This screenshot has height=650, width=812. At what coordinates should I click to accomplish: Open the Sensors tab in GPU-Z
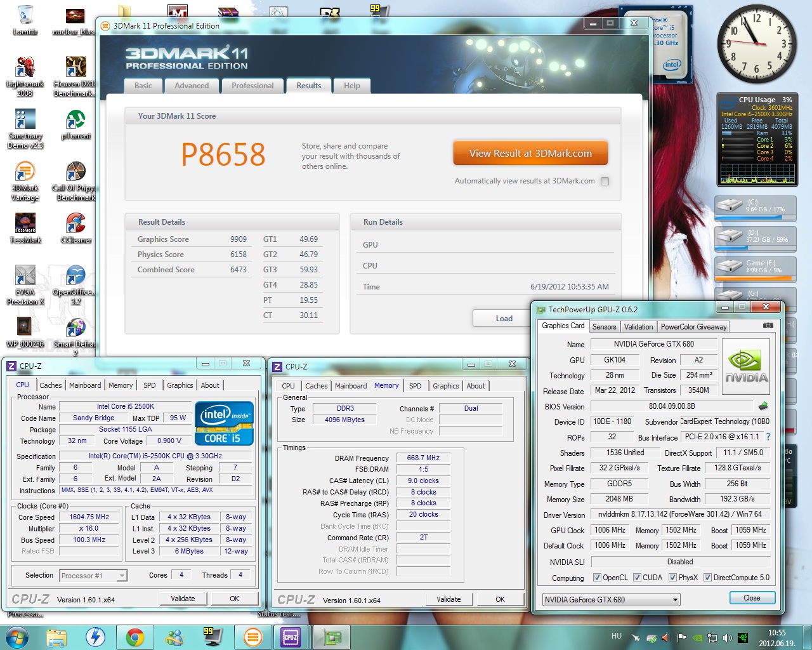(x=604, y=327)
